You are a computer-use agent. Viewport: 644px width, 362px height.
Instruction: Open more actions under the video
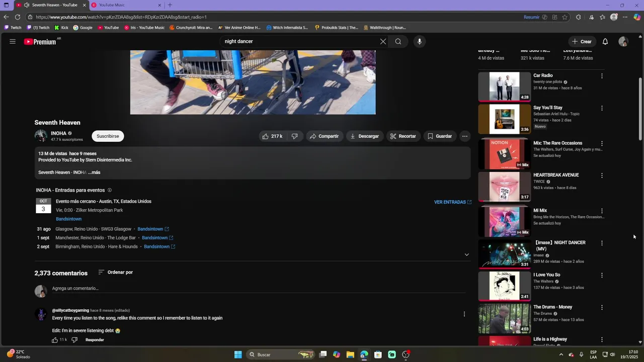[x=465, y=136]
